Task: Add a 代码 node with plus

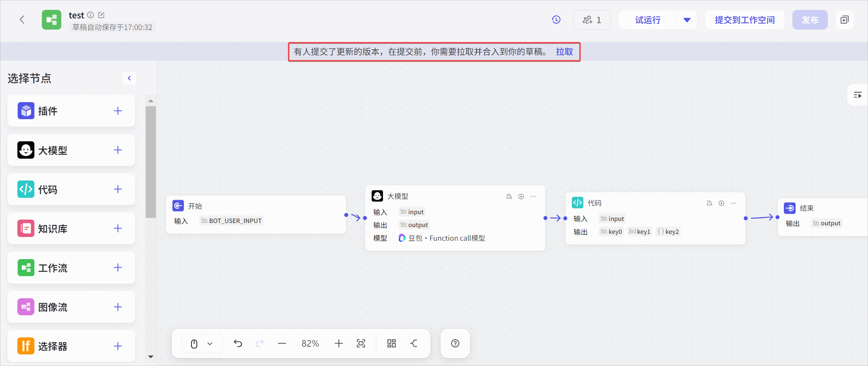Action: click(x=118, y=189)
